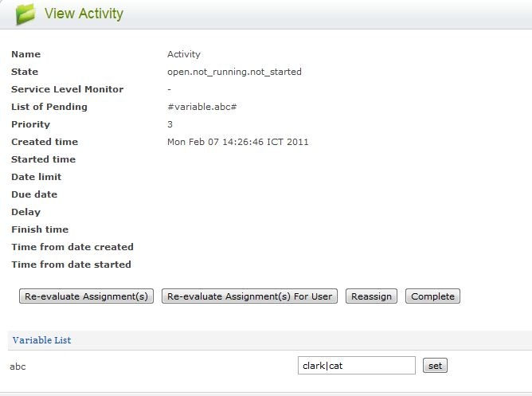The height and width of the screenshot is (396, 532).
Task: Click the created time Mon Feb 07 value
Action: [x=238, y=142]
